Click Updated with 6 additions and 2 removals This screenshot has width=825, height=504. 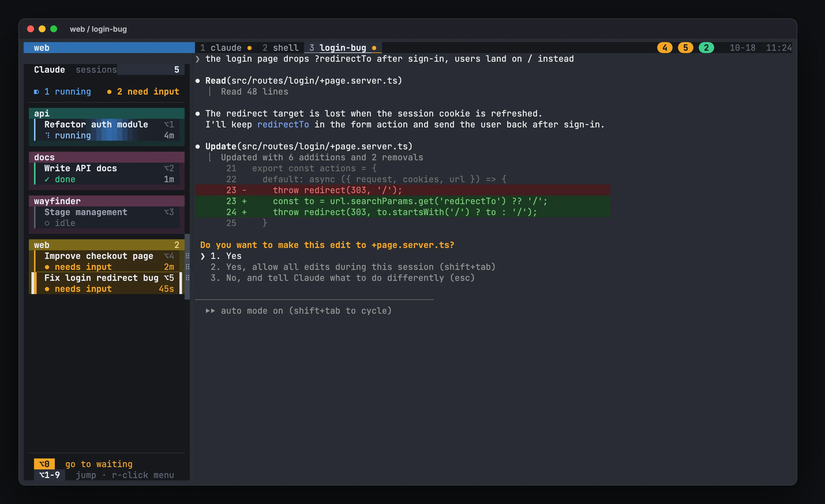(x=322, y=157)
